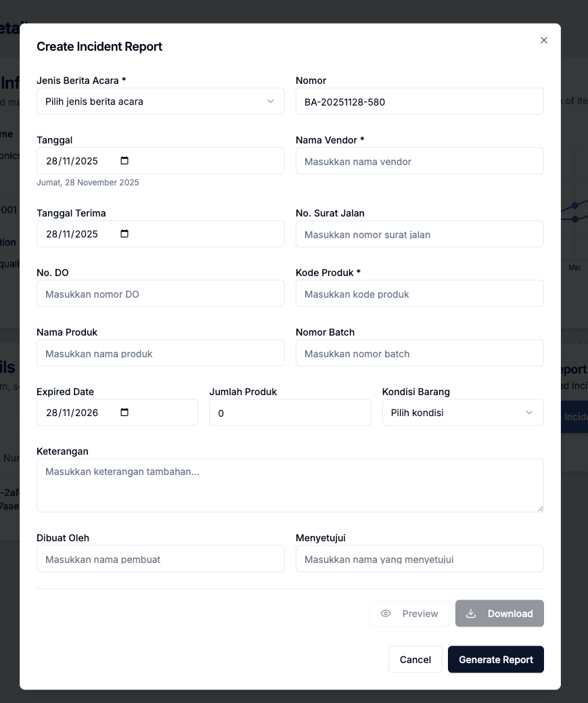Open calendar picker in Tanggal field

(125, 161)
